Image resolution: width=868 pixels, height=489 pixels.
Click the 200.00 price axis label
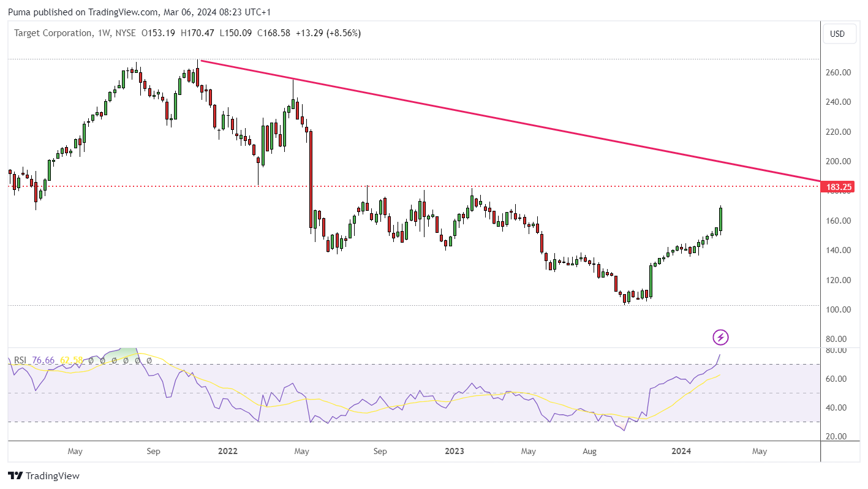coord(838,161)
